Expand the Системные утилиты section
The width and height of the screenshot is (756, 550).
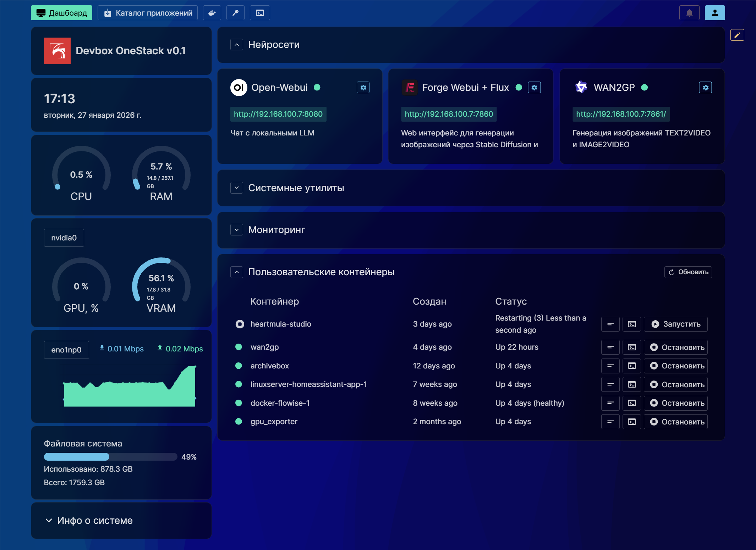click(237, 188)
